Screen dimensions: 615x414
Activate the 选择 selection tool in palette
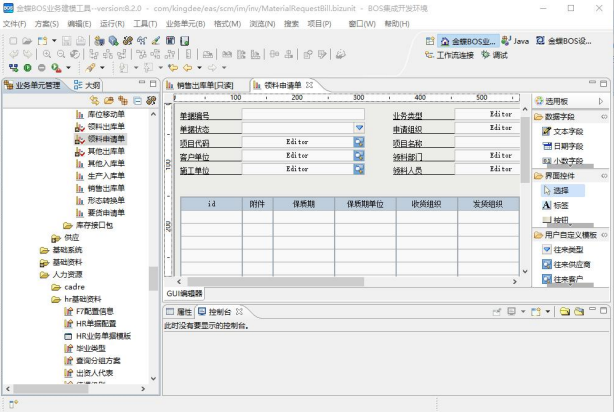[561, 191]
